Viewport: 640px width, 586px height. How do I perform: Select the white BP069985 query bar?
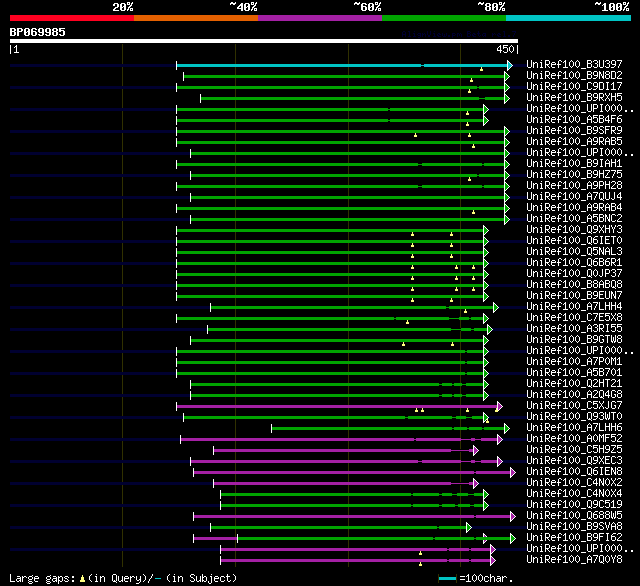(264, 41)
